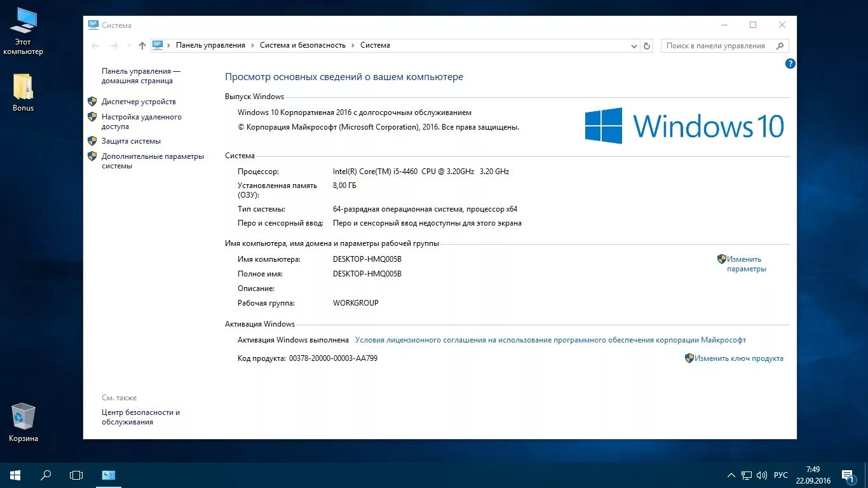Select Система и безопасность breadcrumb
The width and height of the screenshot is (868, 488).
(x=302, y=45)
